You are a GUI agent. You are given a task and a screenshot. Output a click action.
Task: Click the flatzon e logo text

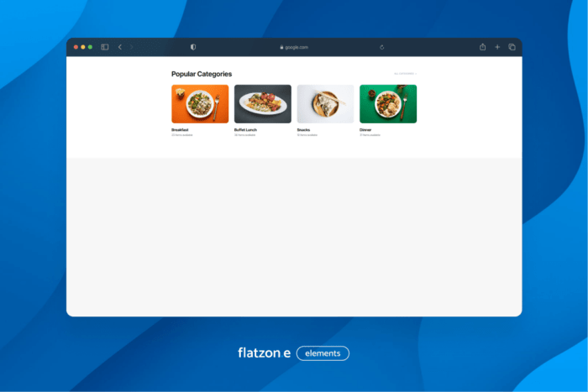click(264, 353)
